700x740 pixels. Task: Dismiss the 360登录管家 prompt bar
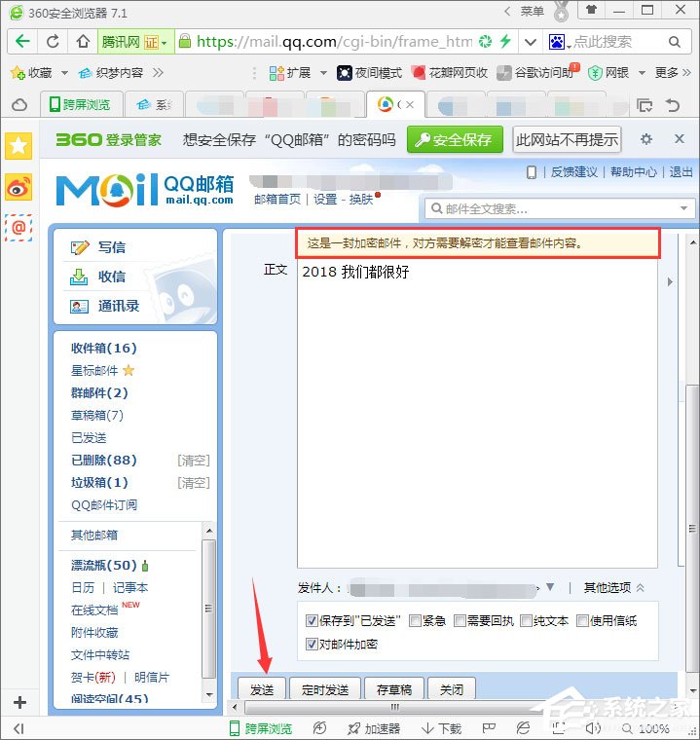coord(680,138)
